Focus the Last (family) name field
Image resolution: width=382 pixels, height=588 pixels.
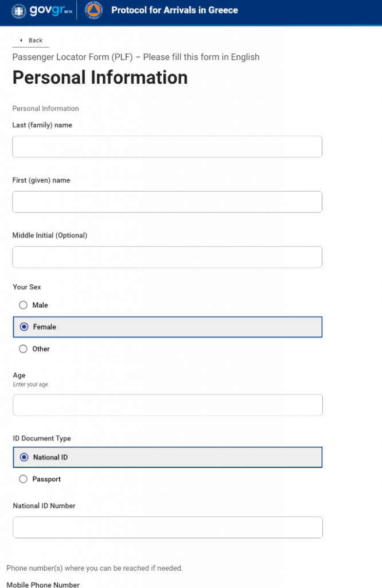[x=167, y=146]
